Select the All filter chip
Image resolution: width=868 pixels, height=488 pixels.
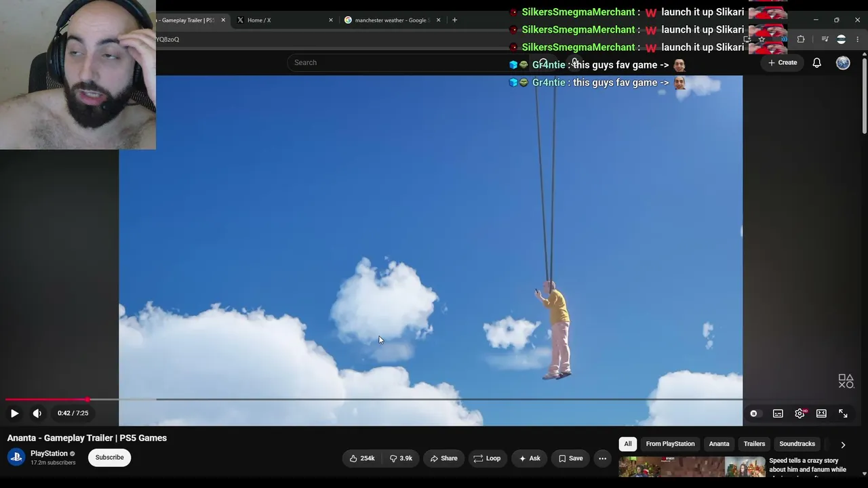[x=628, y=444]
